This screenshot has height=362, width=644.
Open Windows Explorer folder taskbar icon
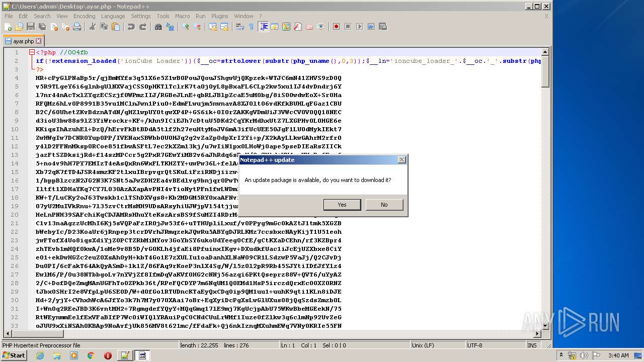click(57, 355)
